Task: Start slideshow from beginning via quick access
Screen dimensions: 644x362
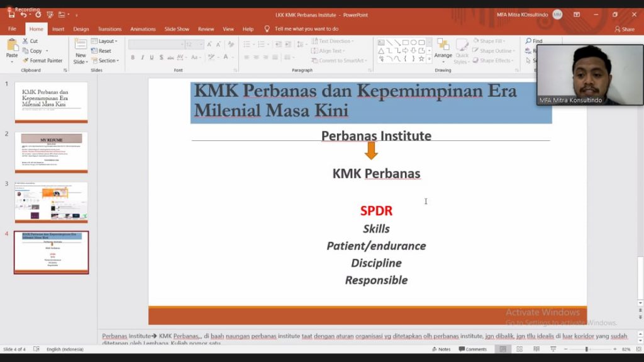Action: pos(50,15)
